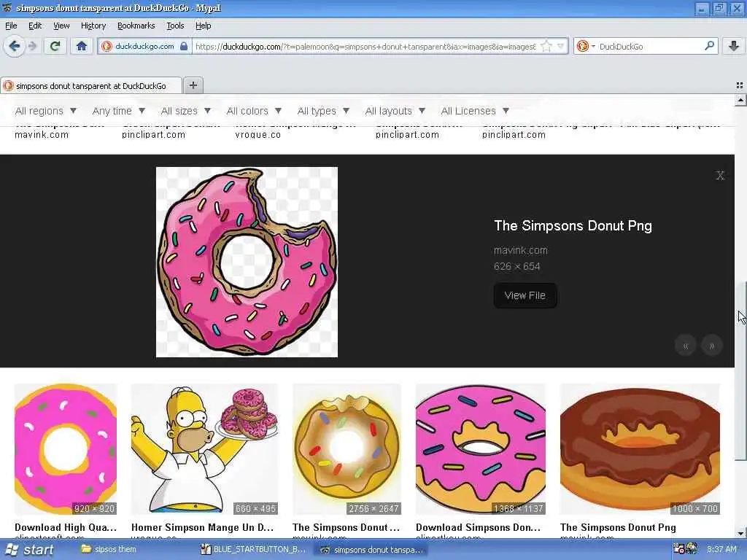The width and height of the screenshot is (747, 560).
Task: Expand the All types filter
Action: (323, 111)
